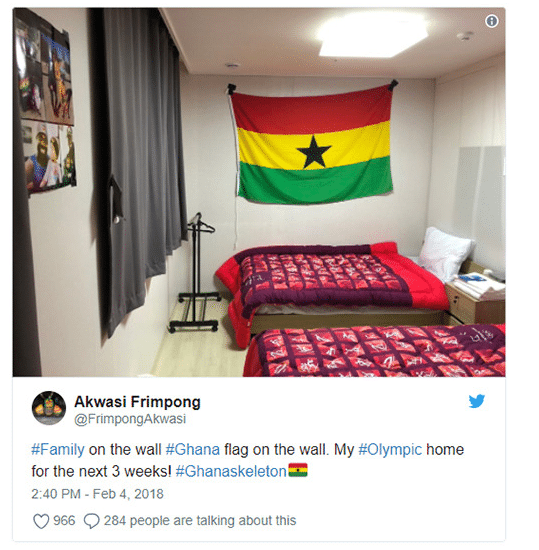
Task: Click the Ghana flag emoji in the tweet
Action: pyautogui.click(x=298, y=470)
